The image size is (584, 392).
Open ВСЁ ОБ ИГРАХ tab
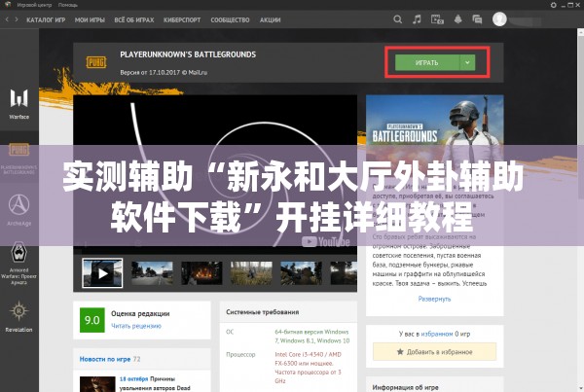134,20
